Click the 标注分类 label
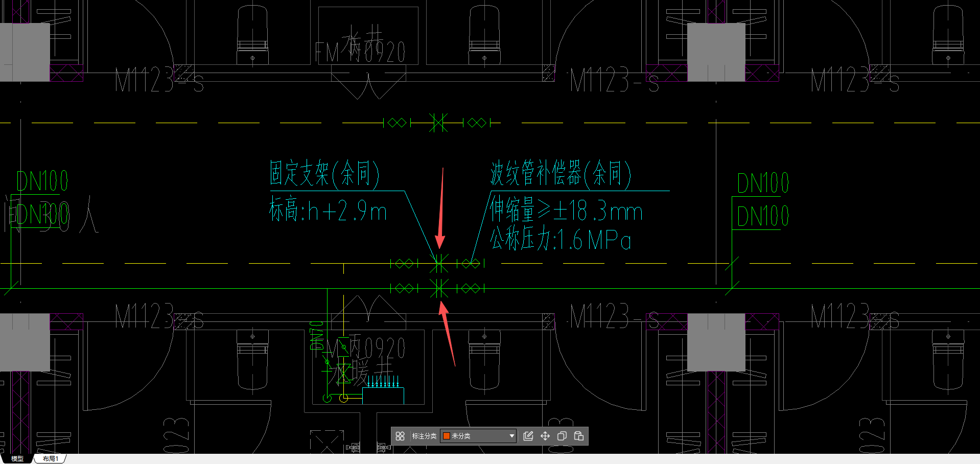Viewport: 980px width, 464px height. tap(424, 436)
